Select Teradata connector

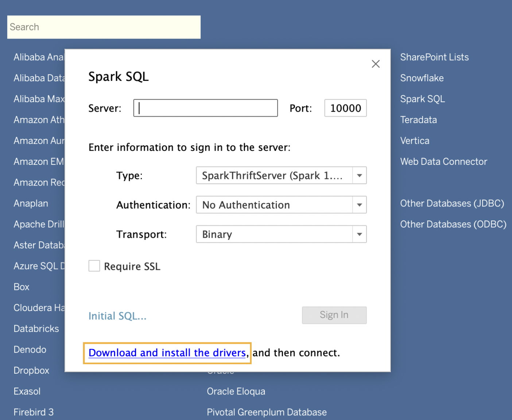click(418, 120)
